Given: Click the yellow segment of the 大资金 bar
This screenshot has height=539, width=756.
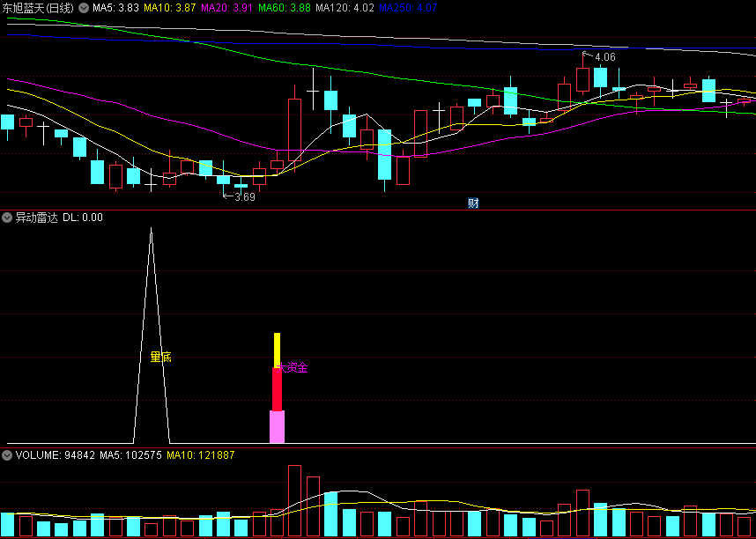Looking at the screenshot, I should click(x=278, y=351).
